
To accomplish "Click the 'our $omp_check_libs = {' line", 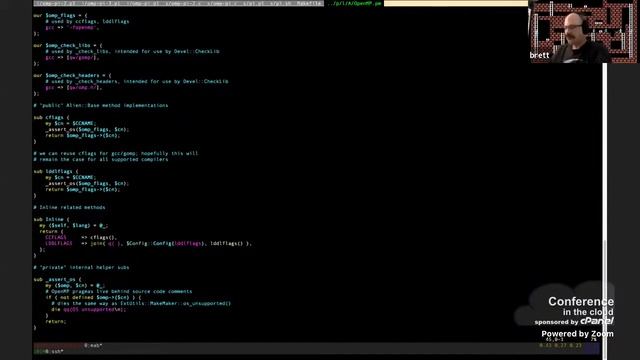I will click(68, 45).
